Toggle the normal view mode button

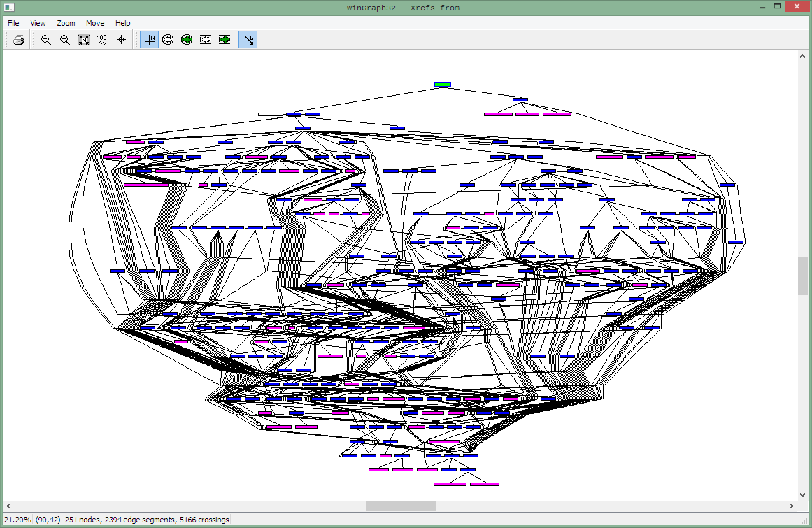pos(149,40)
